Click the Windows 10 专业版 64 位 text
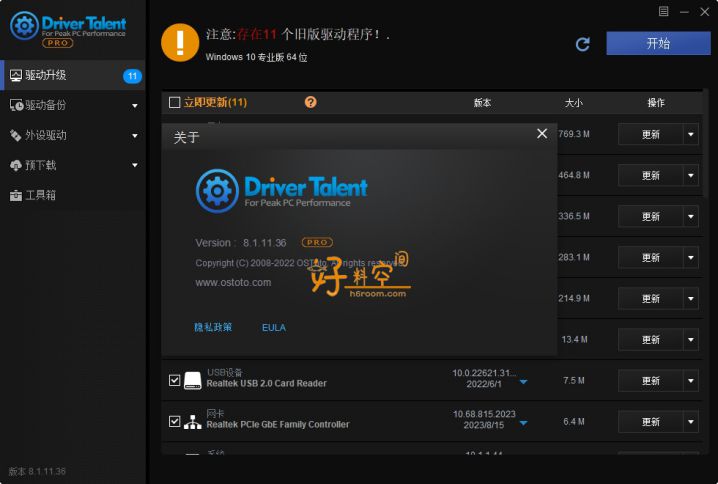Image resolution: width=718 pixels, height=484 pixels. [256, 57]
